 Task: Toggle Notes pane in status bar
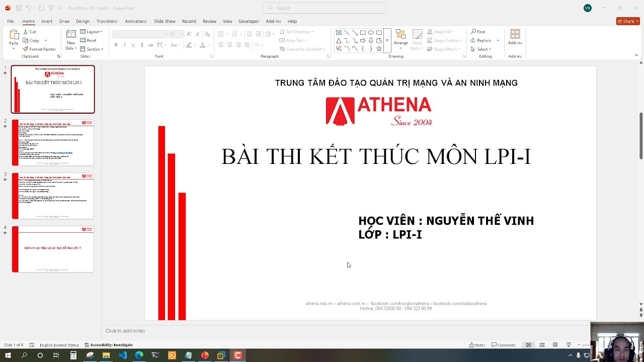[x=477, y=345]
